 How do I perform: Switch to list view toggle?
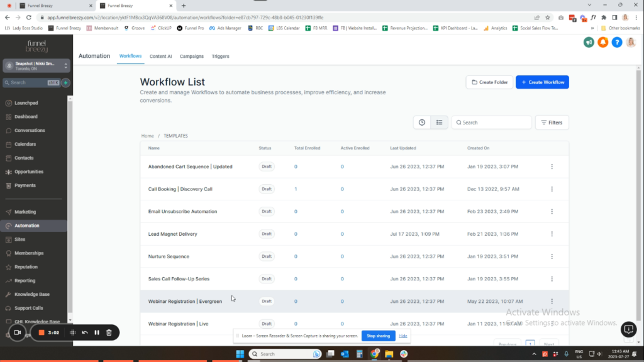pyautogui.click(x=439, y=123)
